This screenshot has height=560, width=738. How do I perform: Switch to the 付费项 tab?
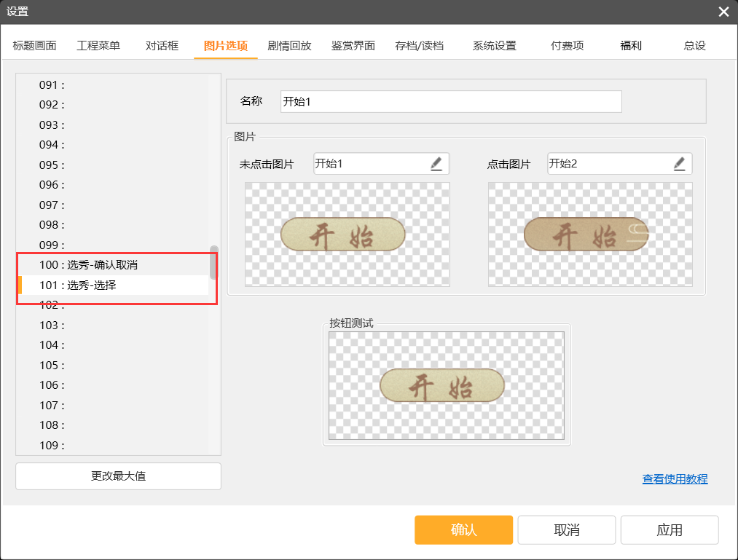[x=567, y=45]
